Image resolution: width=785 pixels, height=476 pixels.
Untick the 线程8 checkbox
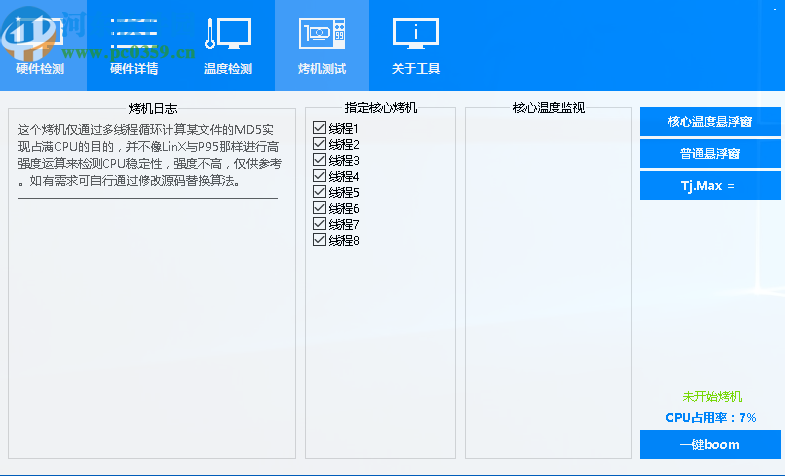coord(319,240)
